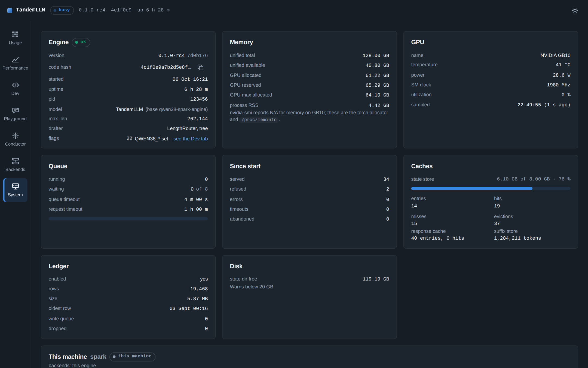Click the unified total 128.00 GB value
588x368 pixels.
[376, 56]
